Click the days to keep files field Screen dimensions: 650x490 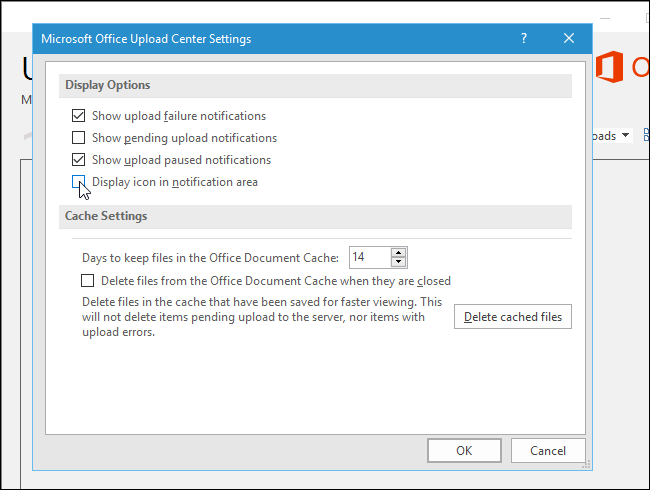(370, 257)
